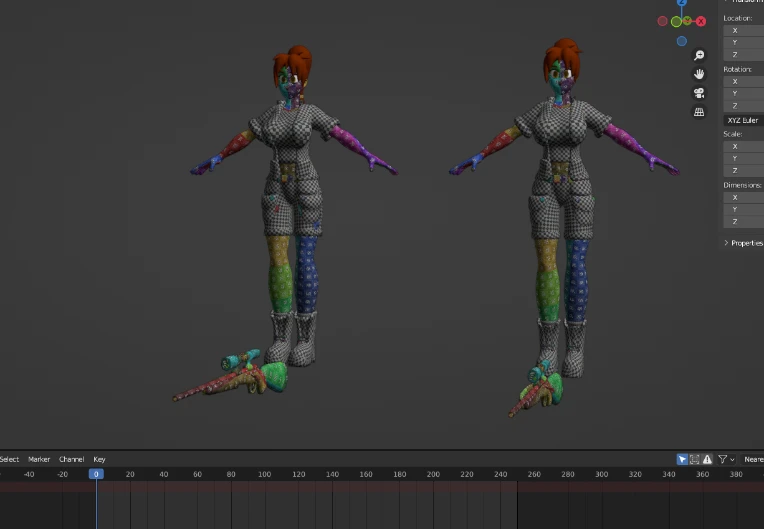
Task: Click frame -40 on the timeline ruler
Action: (28, 474)
